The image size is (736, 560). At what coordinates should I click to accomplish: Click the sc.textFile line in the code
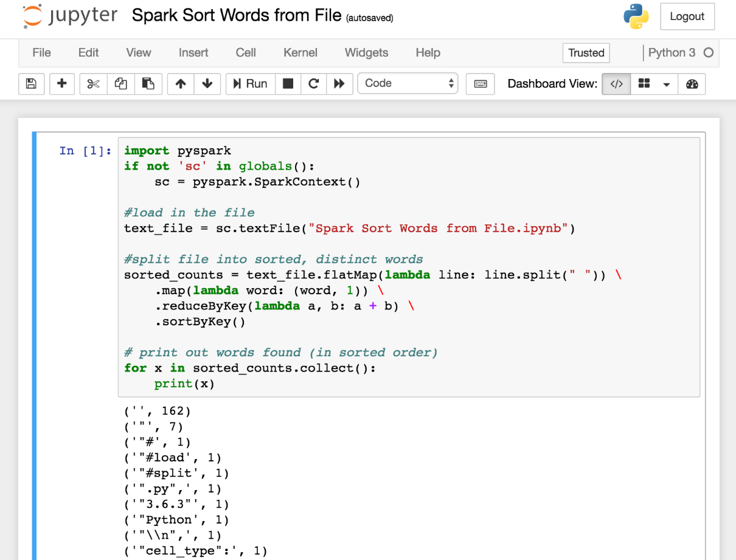[350, 229]
